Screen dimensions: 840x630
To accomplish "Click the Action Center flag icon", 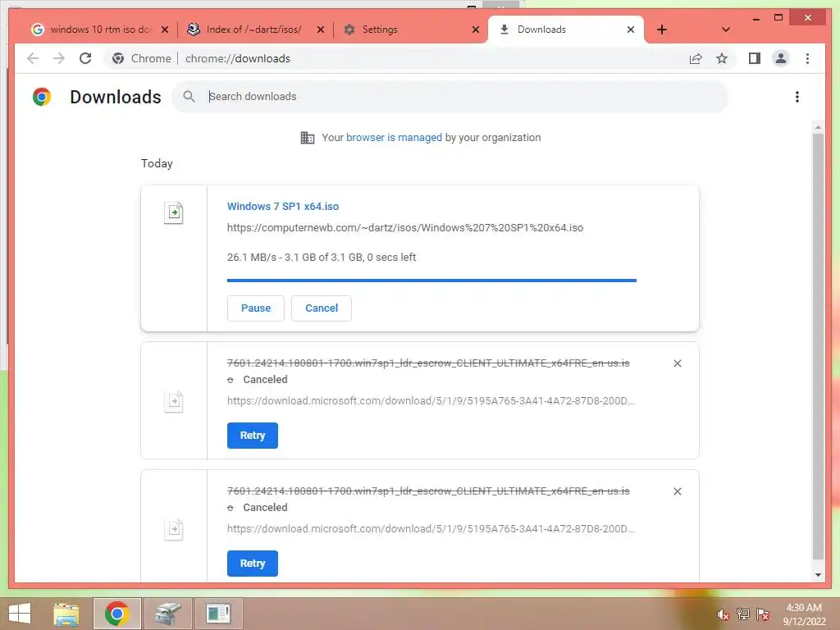I will tap(762, 614).
